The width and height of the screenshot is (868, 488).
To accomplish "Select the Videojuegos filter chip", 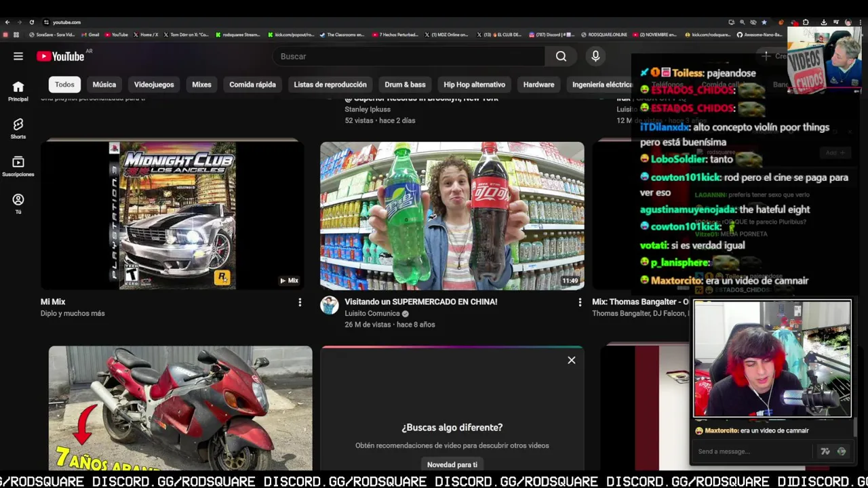I will (154, 85).
